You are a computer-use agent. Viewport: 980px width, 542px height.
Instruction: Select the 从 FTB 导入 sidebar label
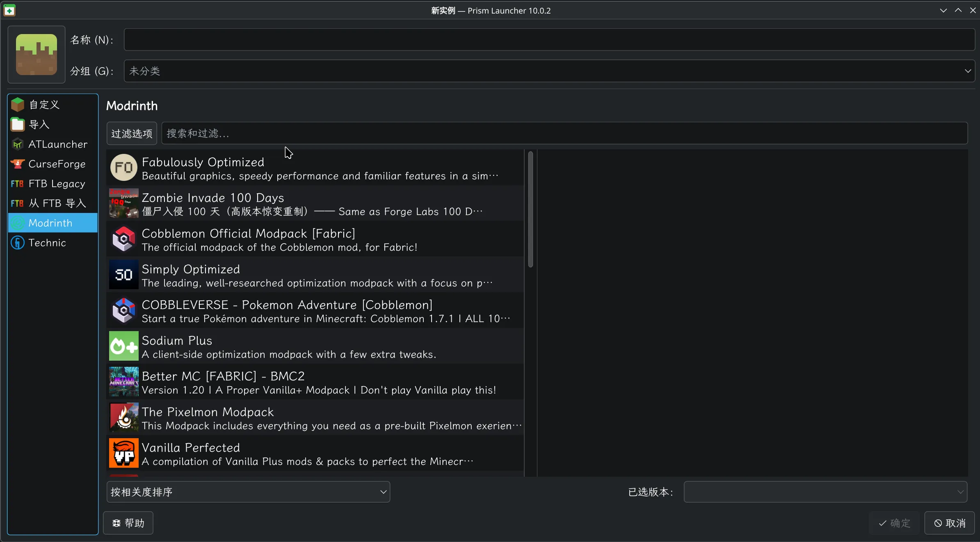coord(57,203)
